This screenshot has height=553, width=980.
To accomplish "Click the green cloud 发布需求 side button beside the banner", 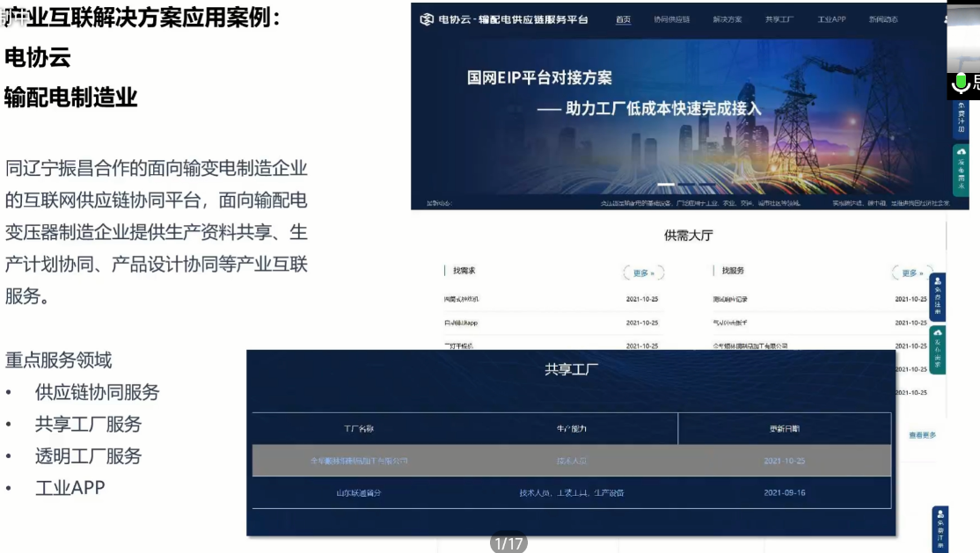I will 962,170.
